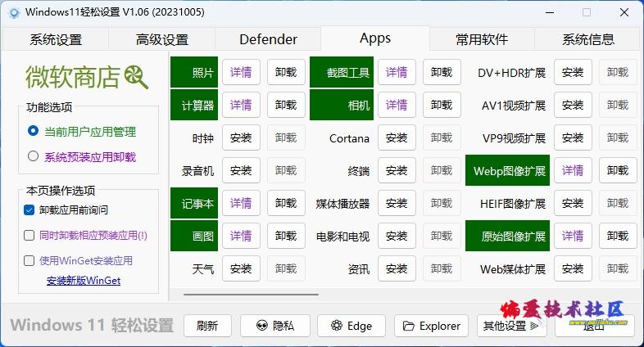Uncheck 卸载应用前询问 checkbox
644x347 pixels.
coord(29,210)
